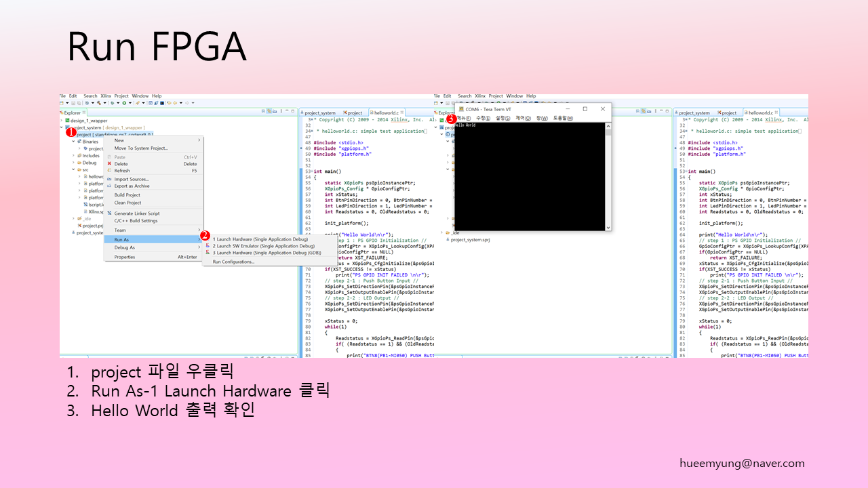Open File menu in left IDE
Screen dimensions: 868x488
click(63, 96)
